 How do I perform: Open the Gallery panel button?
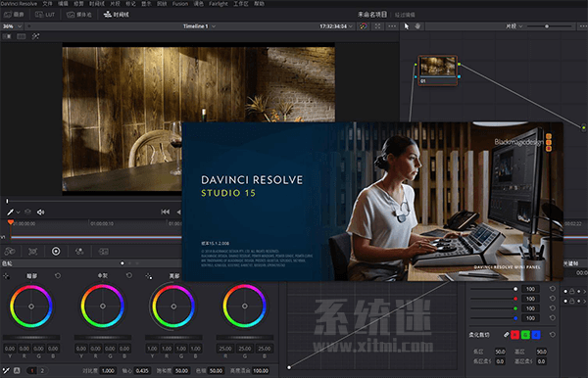click(x=14, y=15)
